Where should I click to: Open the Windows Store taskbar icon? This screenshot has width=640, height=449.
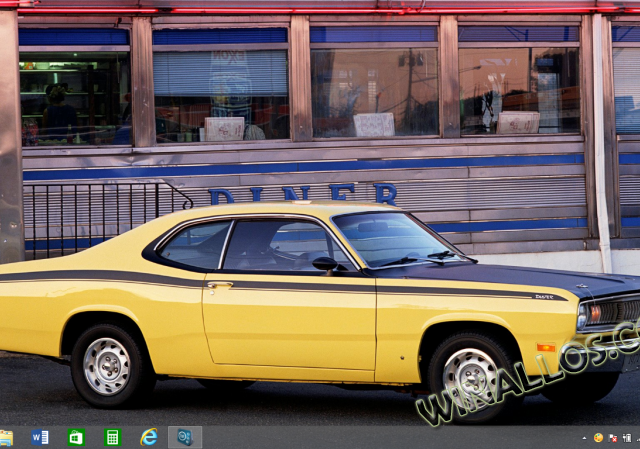click(x=76, y=437)
